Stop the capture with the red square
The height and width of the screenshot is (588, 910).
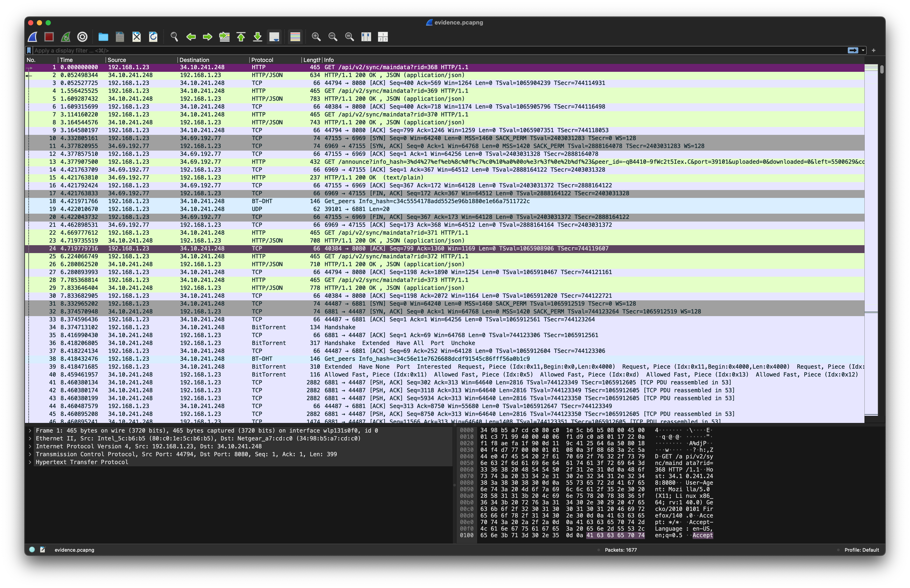49,37
